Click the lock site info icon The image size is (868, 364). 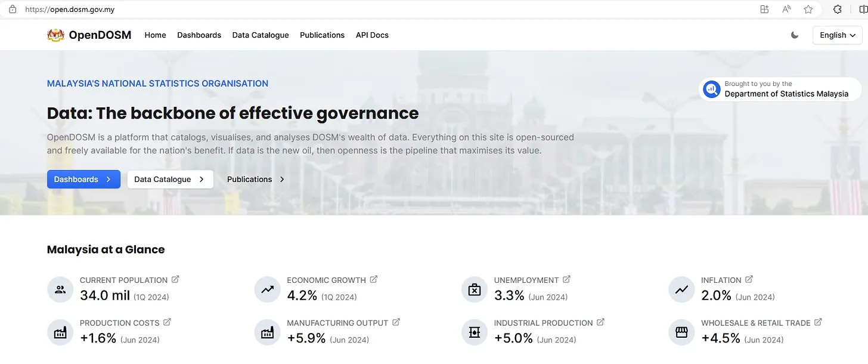tap(13, 9)
